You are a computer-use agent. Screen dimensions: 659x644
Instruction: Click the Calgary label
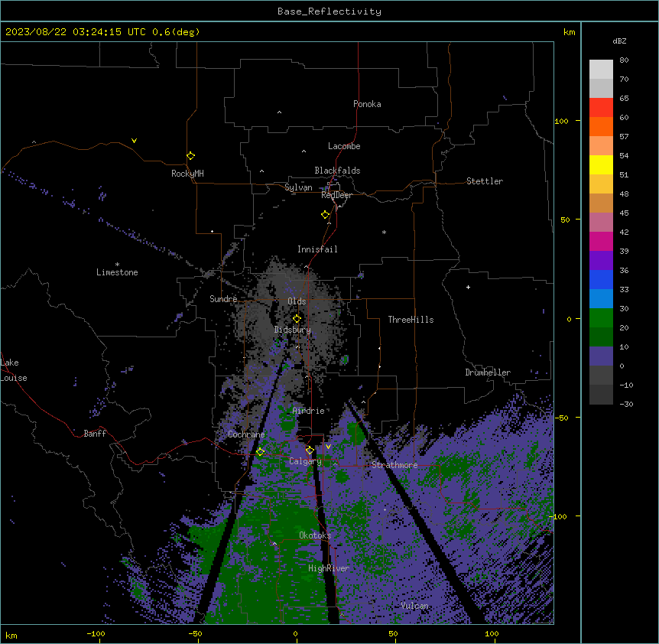306,461
